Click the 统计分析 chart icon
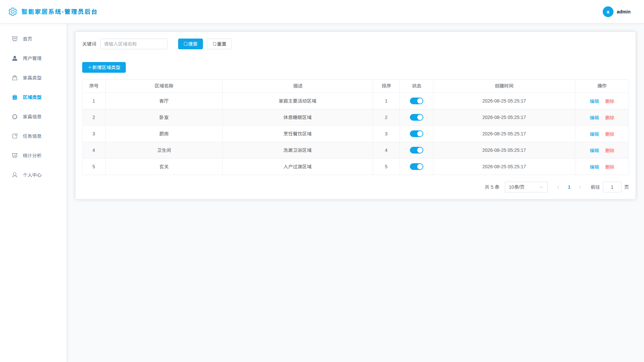 [x=15, y=156]
